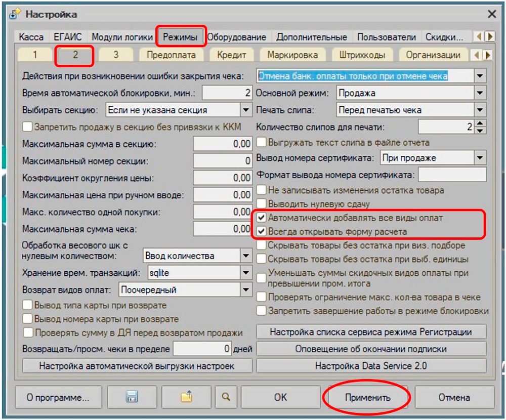Screen dimensions: 506x420
Task: Toggle Всегда открывать форму расчета checkbox
Action: [262, 232]
